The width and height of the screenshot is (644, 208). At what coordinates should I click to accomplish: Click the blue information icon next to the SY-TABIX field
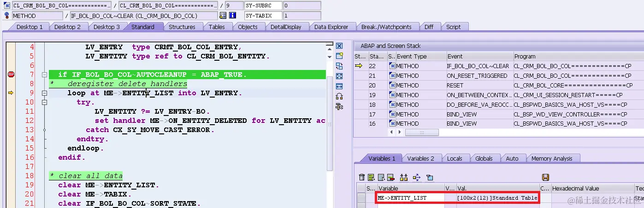(232, 16)
